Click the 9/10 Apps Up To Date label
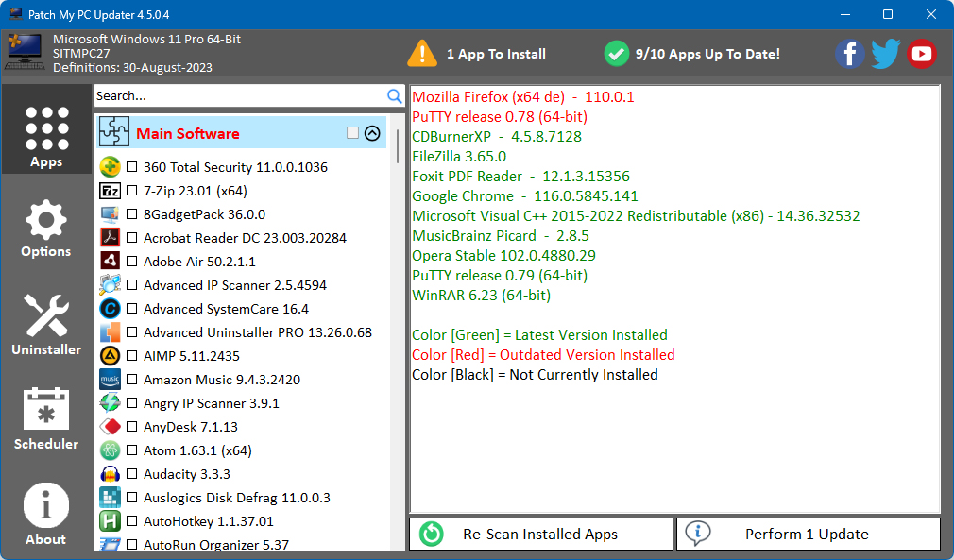Viewport: 954px width, 560px height. [x=707, y=54]
